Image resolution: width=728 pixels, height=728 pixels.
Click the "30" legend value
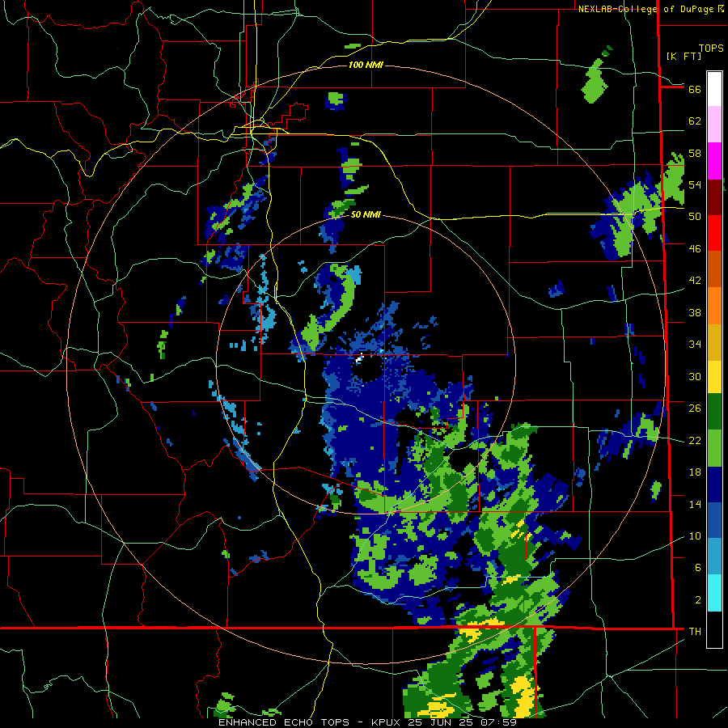[x=695, y=376]
